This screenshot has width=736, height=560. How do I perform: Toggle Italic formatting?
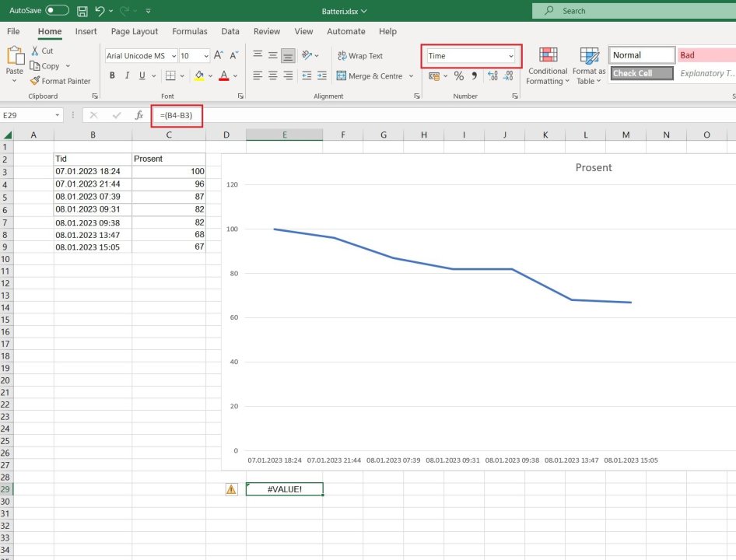click(x=127, y=76)
